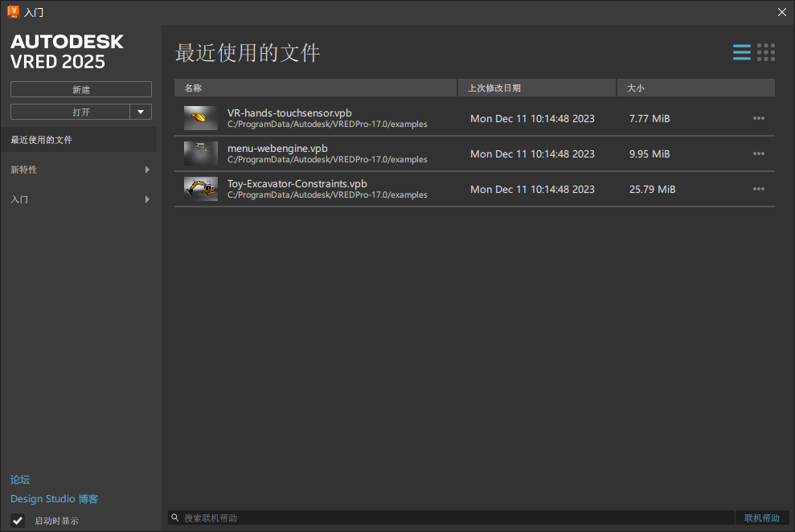
Task: Open the Toy-Excavator-Constraints.vpb thumbnail
Action: coord(201,189)
